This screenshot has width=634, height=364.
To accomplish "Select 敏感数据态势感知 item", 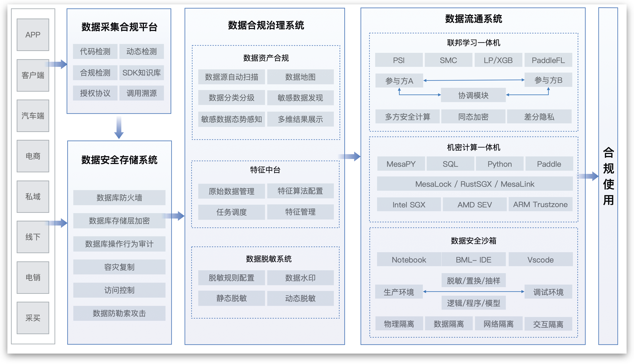I will coord(231,119).
